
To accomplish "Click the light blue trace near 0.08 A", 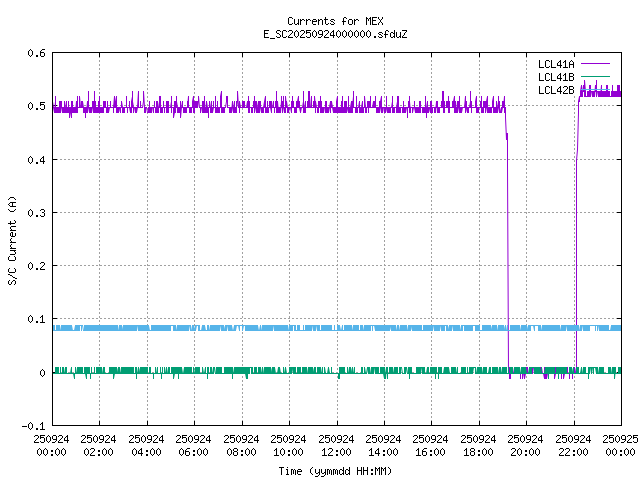I will coord(300,328).
